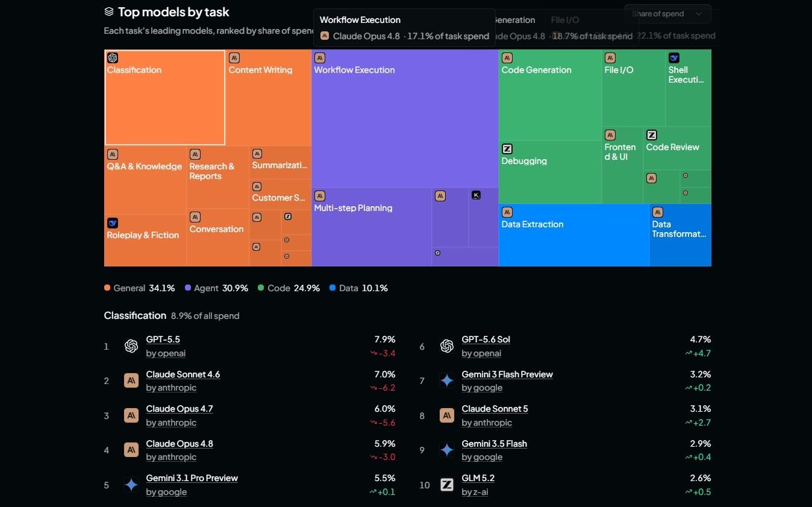Toggle the Agent category in the legend
This screenshot has width=812, height=507.
click(216, 288)
